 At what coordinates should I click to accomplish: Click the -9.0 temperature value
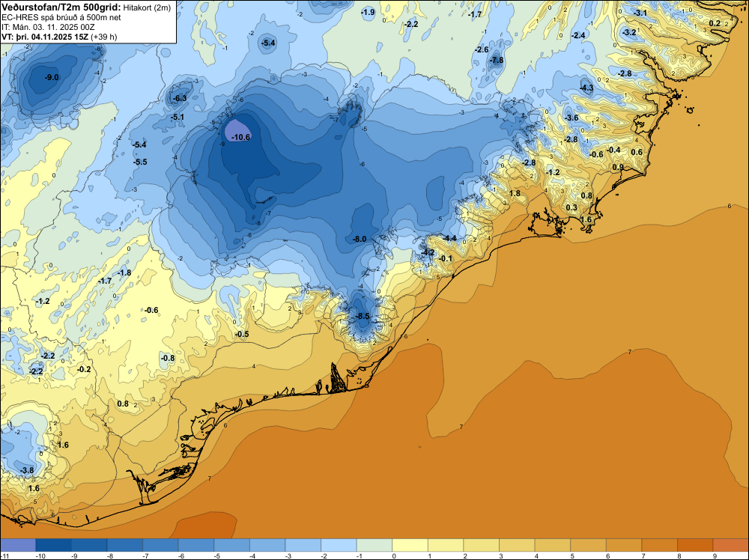52,77
